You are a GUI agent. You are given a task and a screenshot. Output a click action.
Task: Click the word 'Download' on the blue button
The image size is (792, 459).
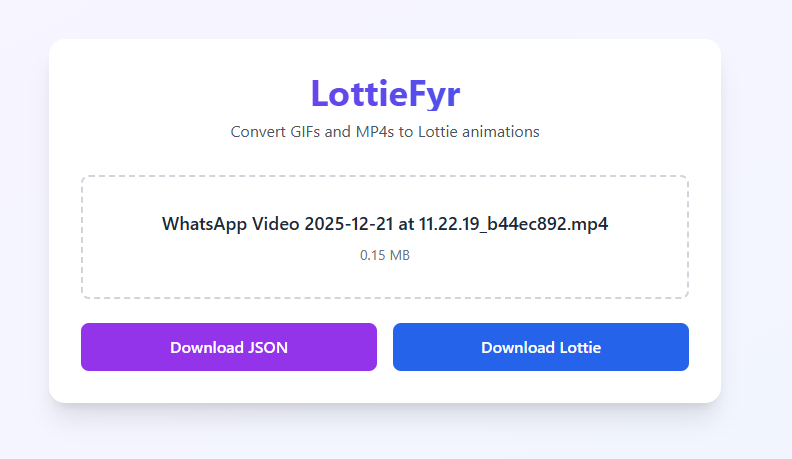click(x=518, y=347)
